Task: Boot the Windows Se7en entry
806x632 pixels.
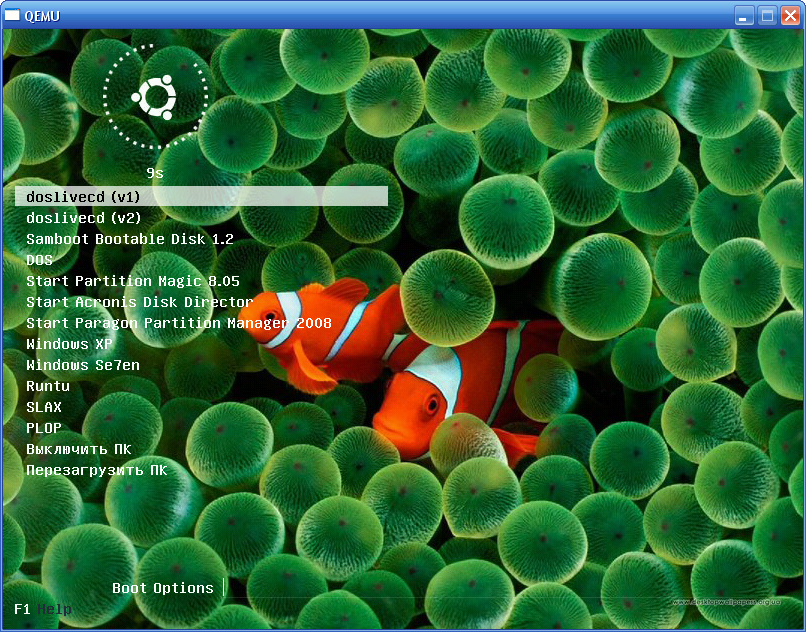Action: coord(83,365)
